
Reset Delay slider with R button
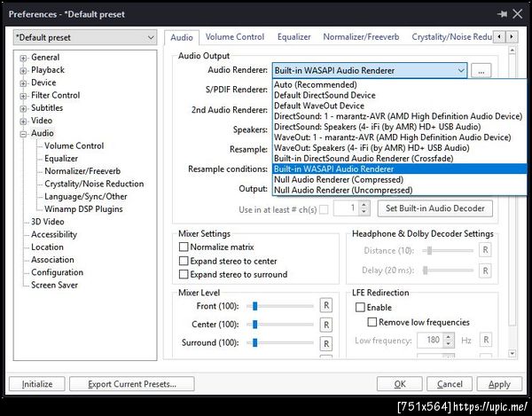click(x=485, y=271)
